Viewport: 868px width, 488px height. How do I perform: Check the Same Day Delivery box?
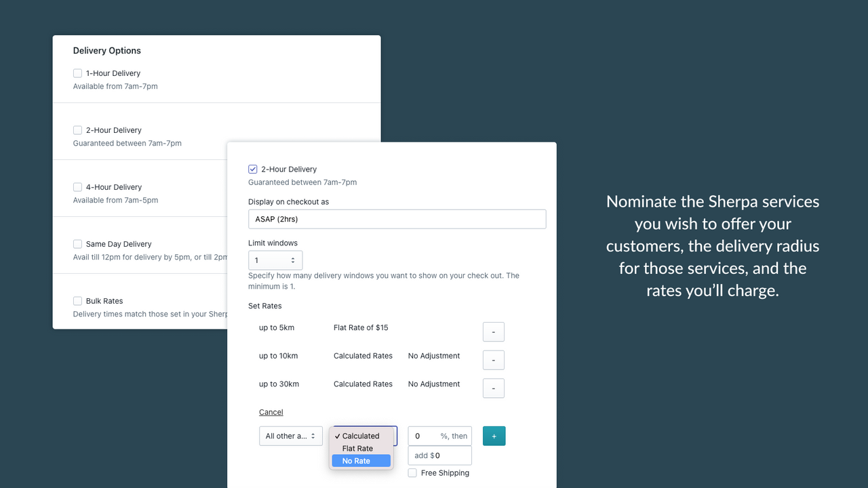coord(77,244)
